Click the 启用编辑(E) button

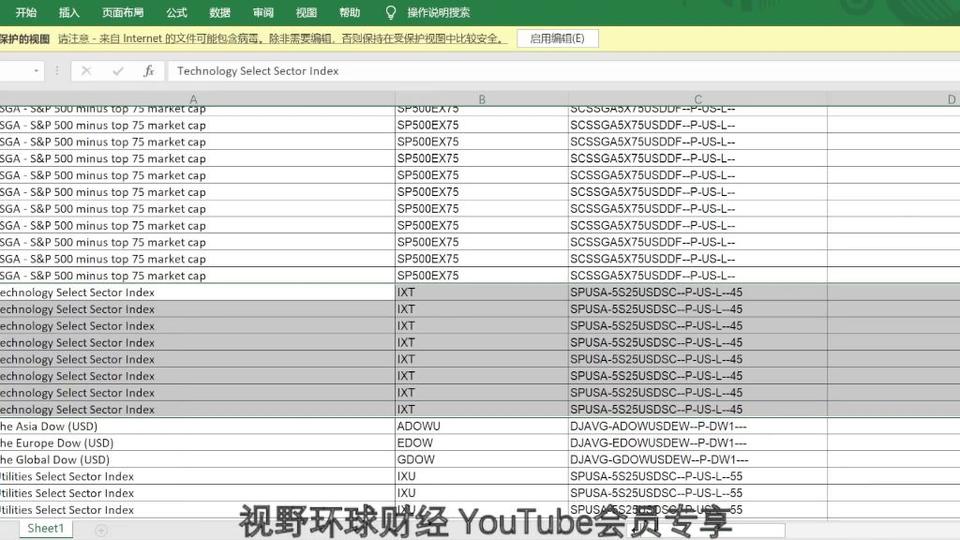(x=557, y=39)
